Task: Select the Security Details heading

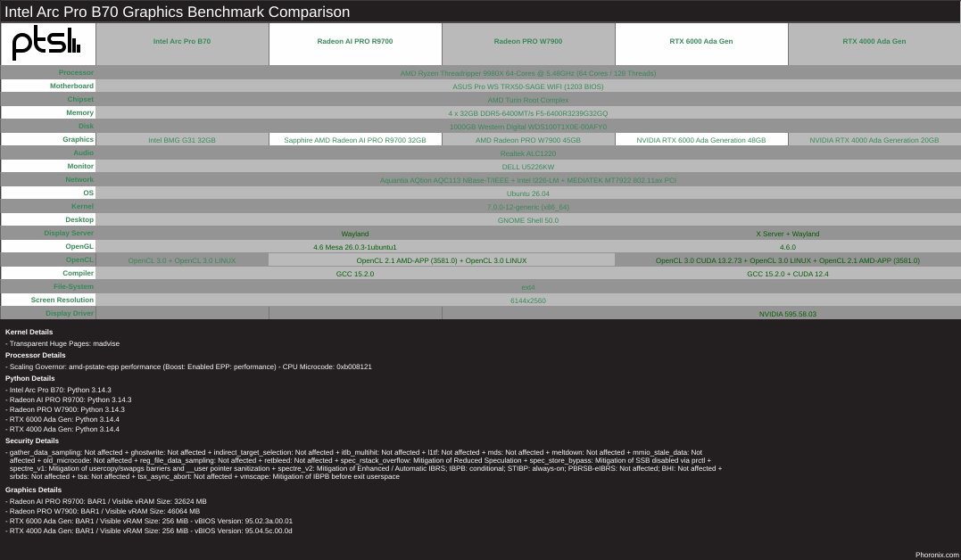Action: [32, 441]
